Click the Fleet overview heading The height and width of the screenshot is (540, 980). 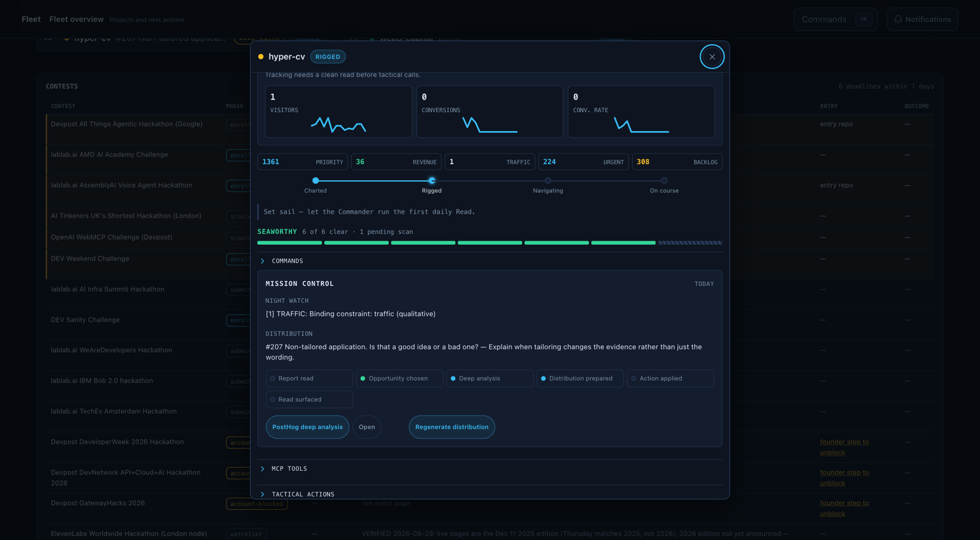tap(77, 20)
